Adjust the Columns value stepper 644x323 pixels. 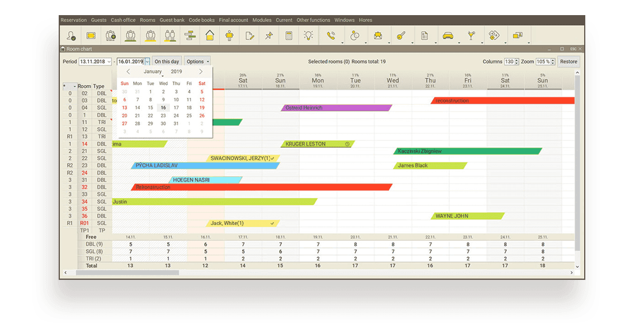(517, 62)
